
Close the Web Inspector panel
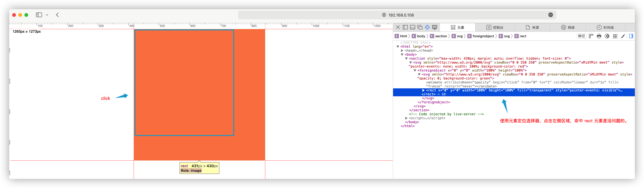(398, 27)
